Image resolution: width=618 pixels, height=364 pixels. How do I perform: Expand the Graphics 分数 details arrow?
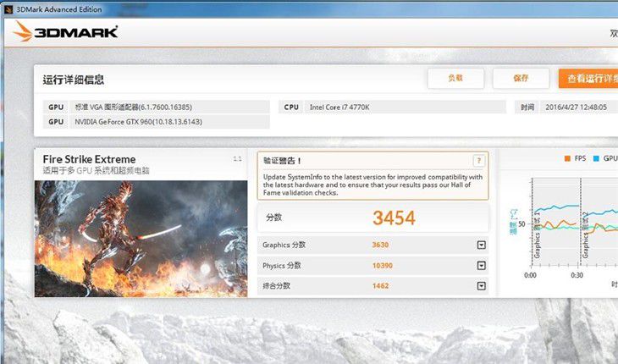click(481, 245)
